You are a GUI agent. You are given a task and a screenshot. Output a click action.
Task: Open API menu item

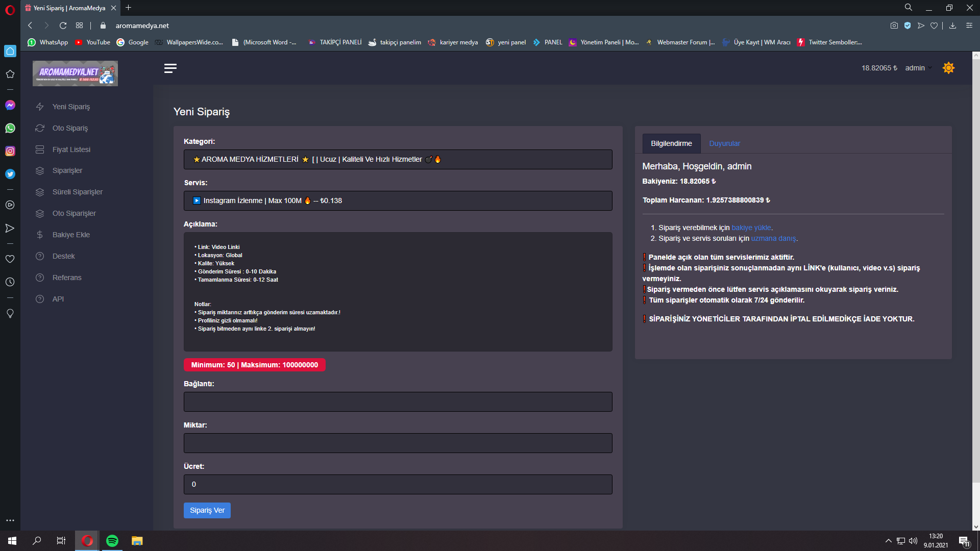pyautogui.click(x=58, y=299)
